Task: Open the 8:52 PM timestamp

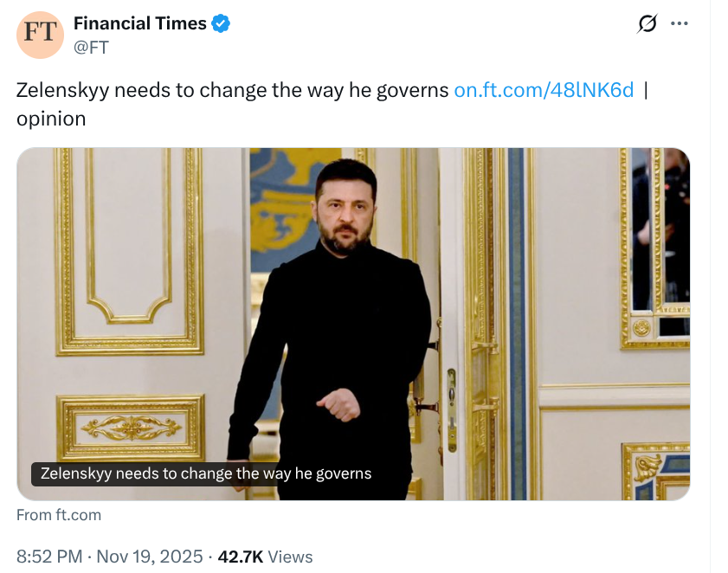Action: pyautogui.click(x=48, y=556)
